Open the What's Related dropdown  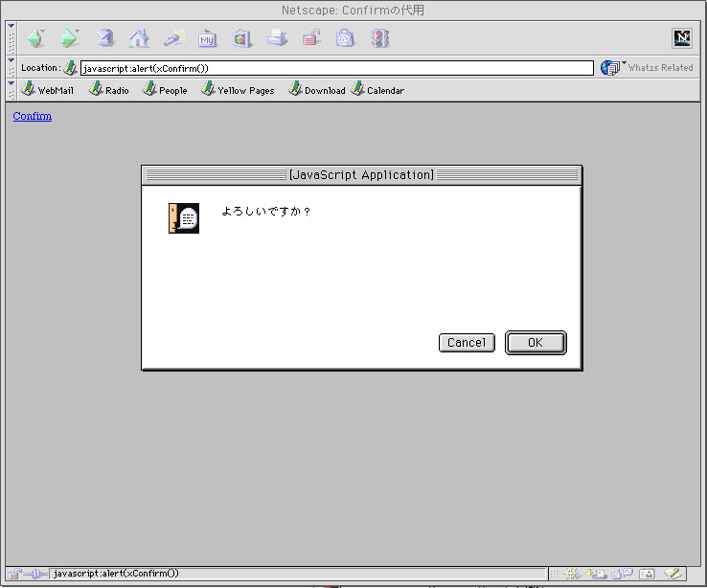click(x=647, y=68)
